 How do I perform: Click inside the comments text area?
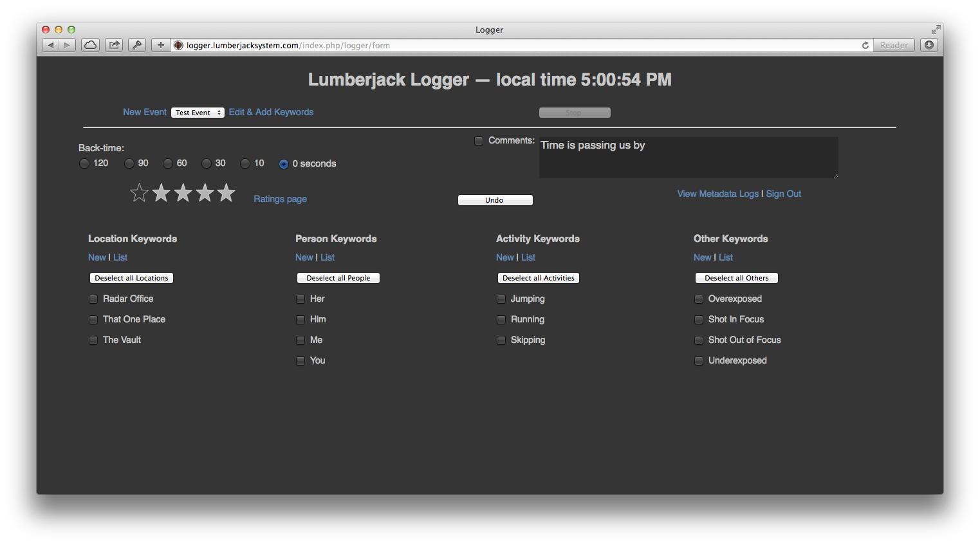(x=688, y=158)
